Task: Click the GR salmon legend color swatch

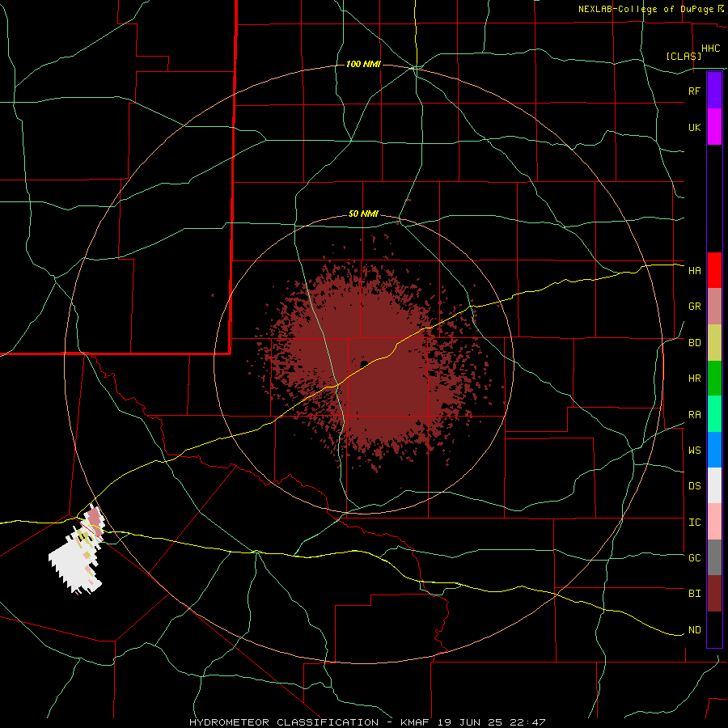Action: coord(714,307)
